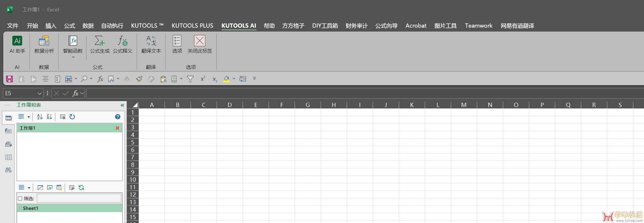The image size is (644, 223).
Task: Apply the yellow fill color bucket
Action: [226, 79]
